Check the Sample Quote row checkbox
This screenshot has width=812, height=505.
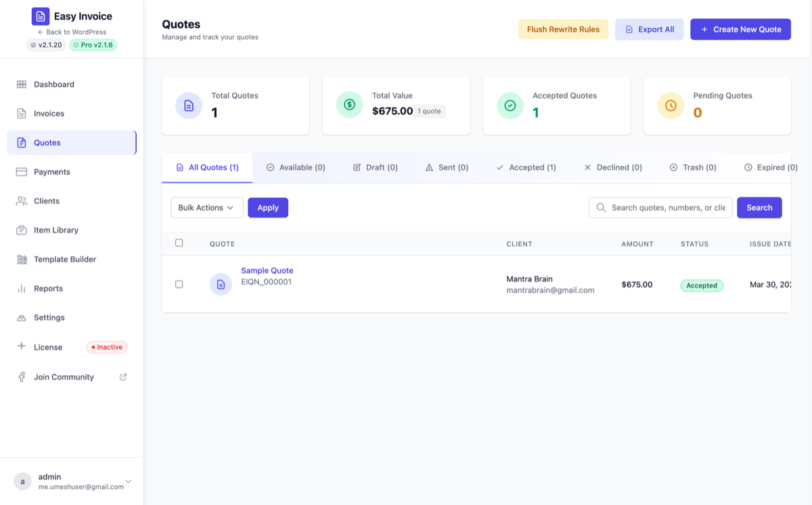179,285
